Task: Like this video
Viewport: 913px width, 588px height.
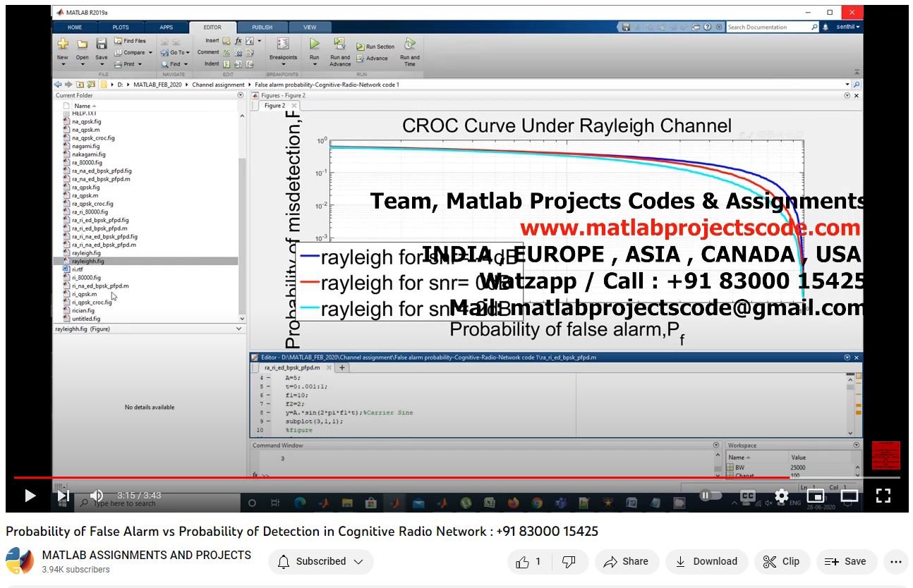Action: click(x=528, y=561)
